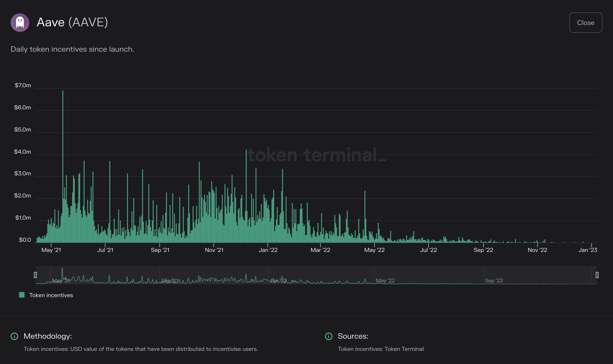Click the token terminal watermark
This screenshot has height=364, width=613.
(x=317, y=155)
